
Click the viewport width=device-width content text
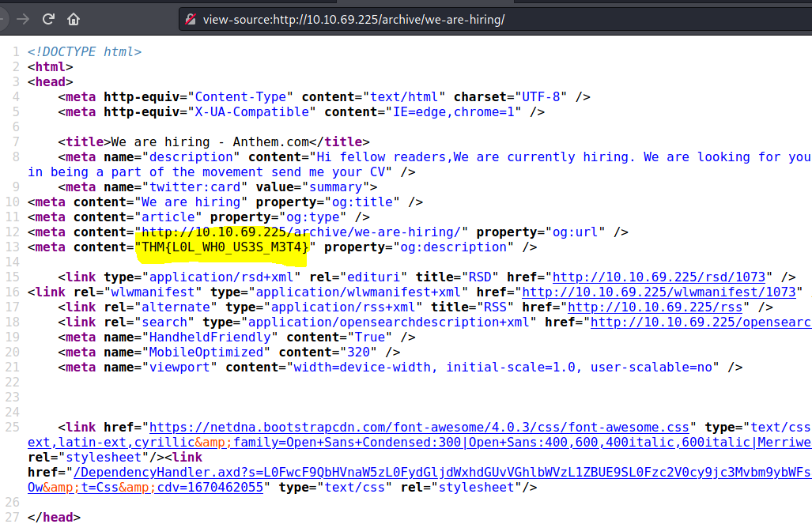[x=502, y=367]
